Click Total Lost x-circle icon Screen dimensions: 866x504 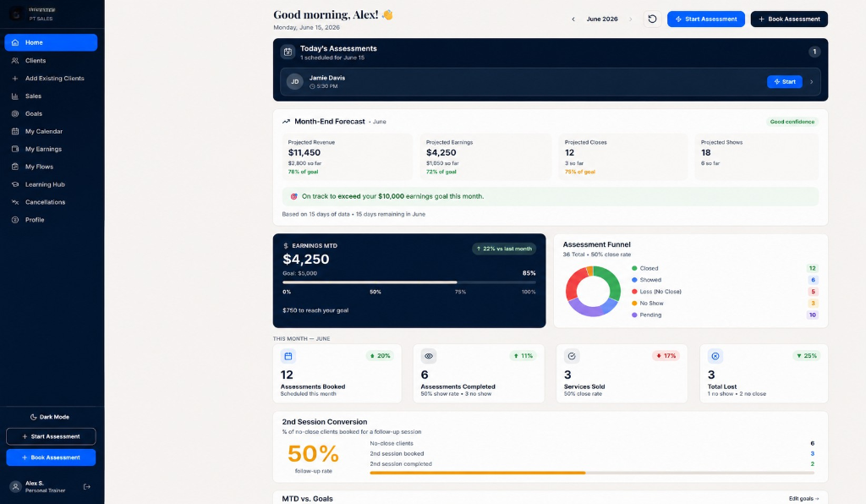[715, 356]
